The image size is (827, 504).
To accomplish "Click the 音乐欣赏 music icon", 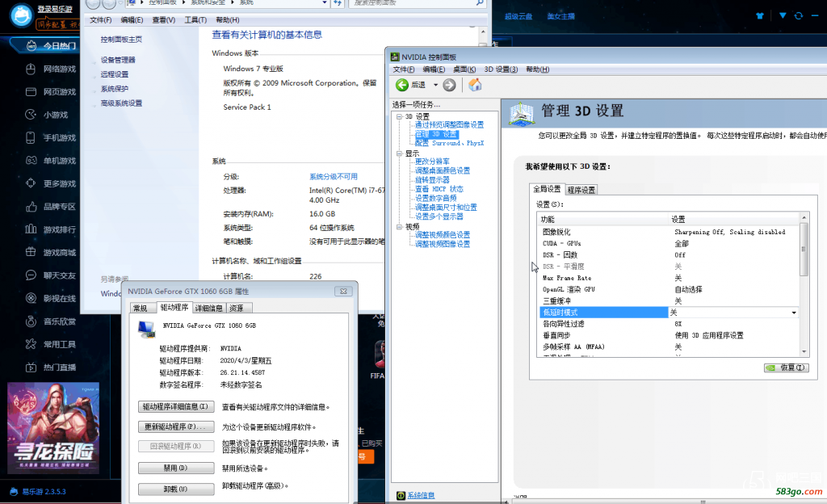I will click(x=31, y=321).
